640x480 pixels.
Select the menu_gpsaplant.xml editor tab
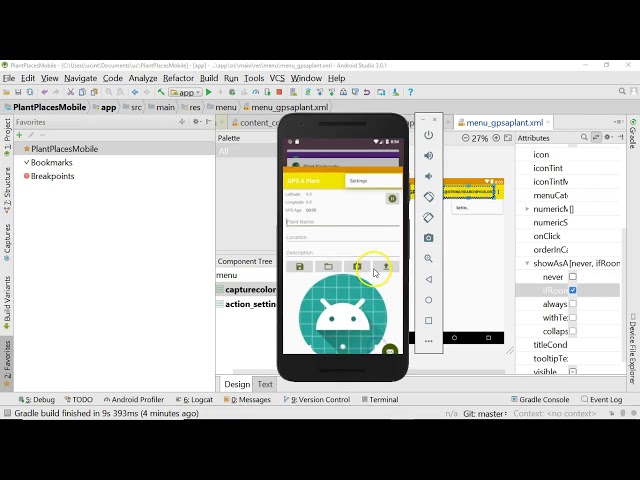(x=504, y=122)
